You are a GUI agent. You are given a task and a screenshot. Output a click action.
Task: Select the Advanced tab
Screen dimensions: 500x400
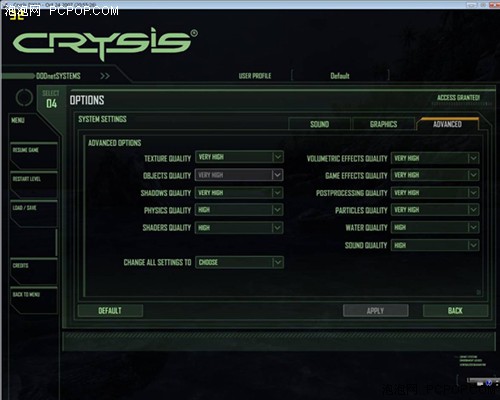click(x=447, y=124)
